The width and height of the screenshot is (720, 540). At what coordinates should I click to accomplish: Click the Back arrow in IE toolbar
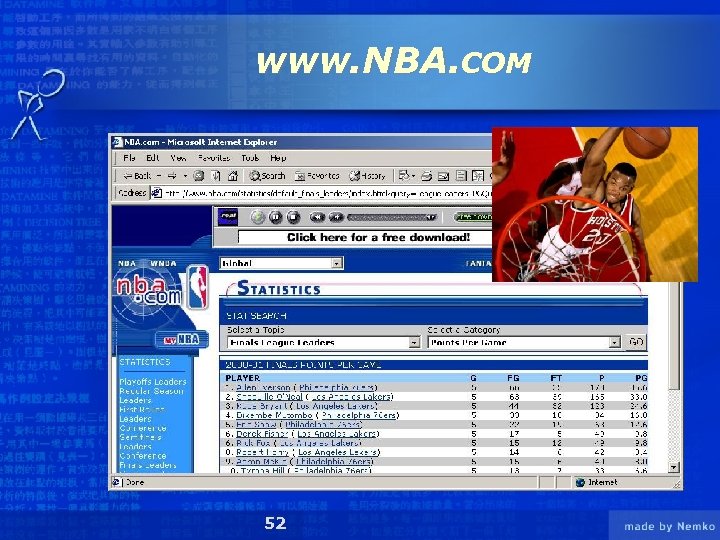coord(137,175)
